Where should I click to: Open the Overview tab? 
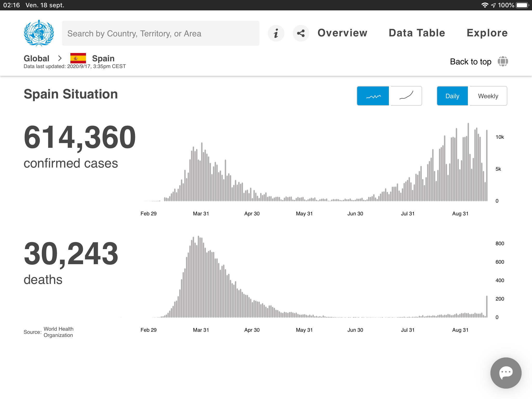pyautogui.click(x=342, y=33)
